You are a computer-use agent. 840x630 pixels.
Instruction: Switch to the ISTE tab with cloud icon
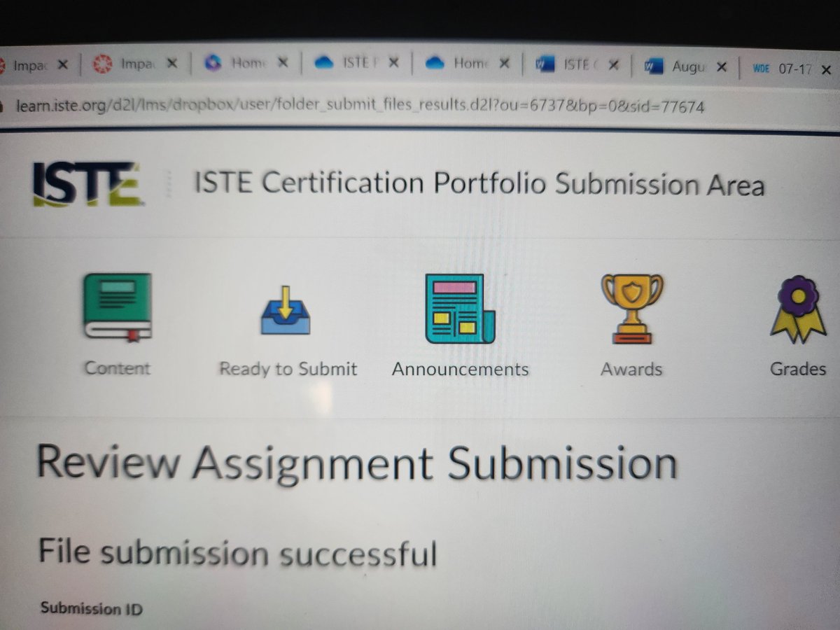coord(346,63)
